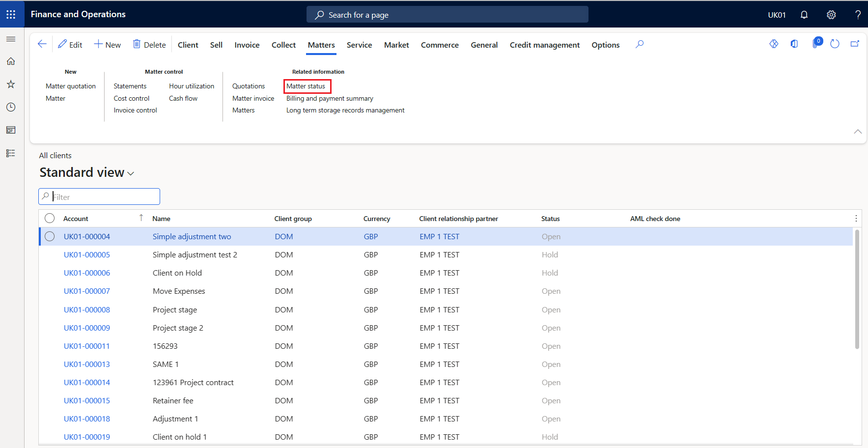Click Edit pencil button
The height and width of the screenshot is (448, 868).
click(70, 45)
